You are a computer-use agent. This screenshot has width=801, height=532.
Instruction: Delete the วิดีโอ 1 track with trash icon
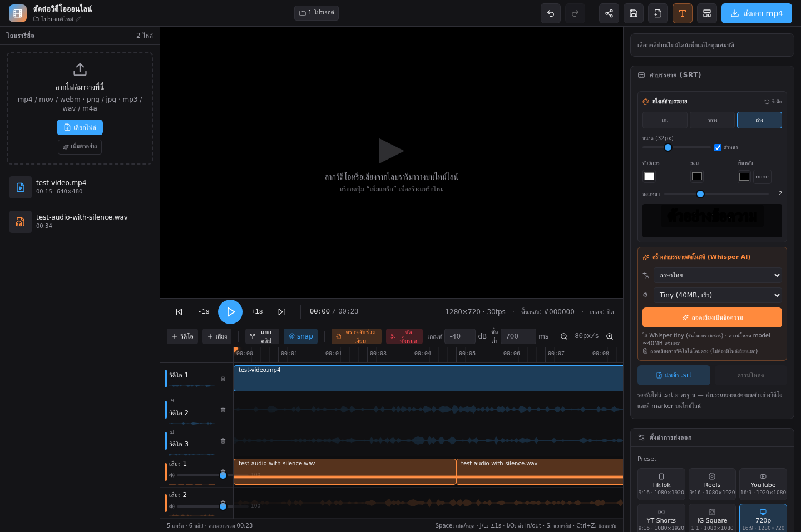[223, 379]
